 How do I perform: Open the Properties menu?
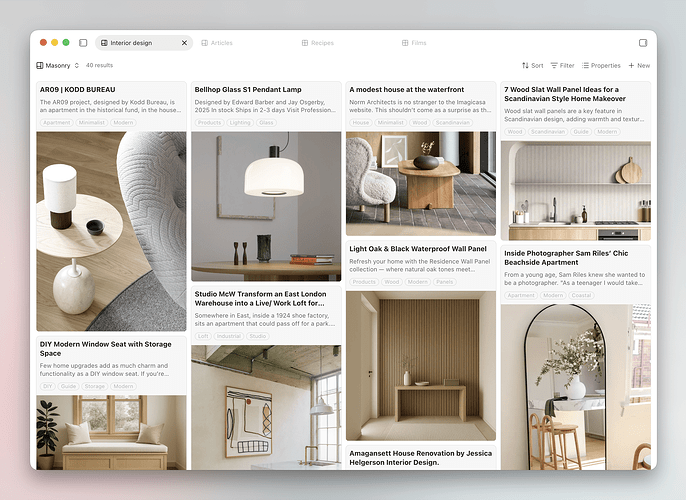pos(601,65)
